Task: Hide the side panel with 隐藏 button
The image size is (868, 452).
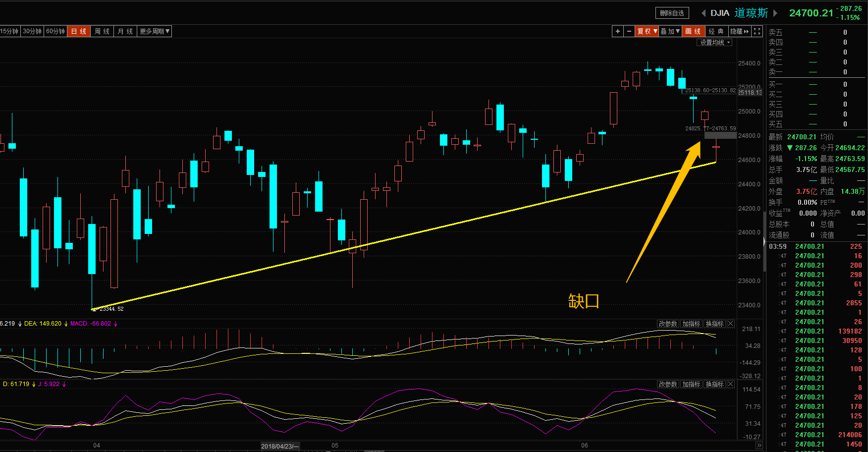Action: [x=739, y=31]
